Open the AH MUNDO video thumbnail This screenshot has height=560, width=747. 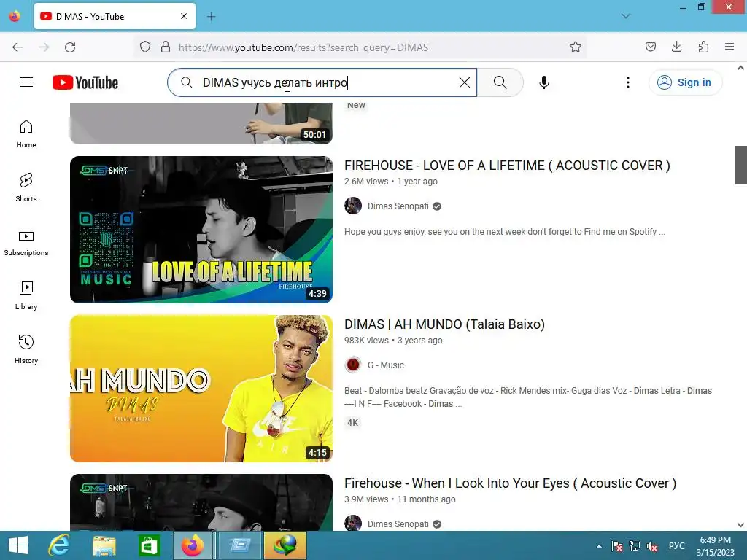201,389
